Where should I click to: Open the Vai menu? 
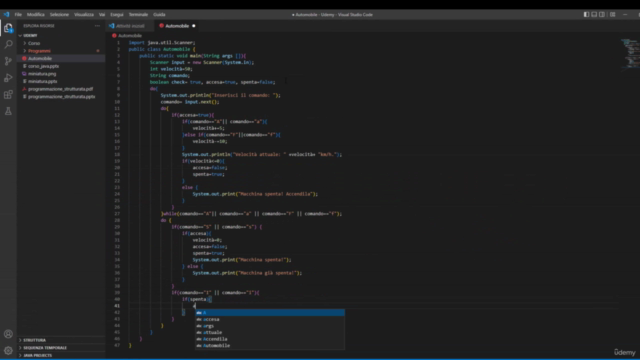pos(102,14)
